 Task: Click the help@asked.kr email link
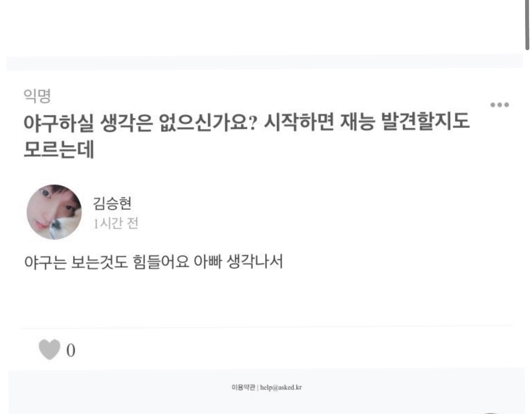pyautogui.click(x=281, y=388)
